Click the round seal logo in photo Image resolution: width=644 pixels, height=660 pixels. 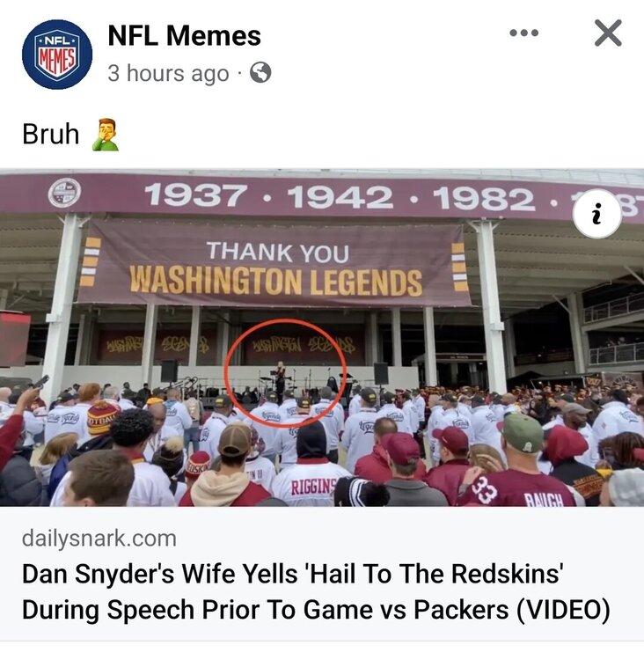coord(64,194)
